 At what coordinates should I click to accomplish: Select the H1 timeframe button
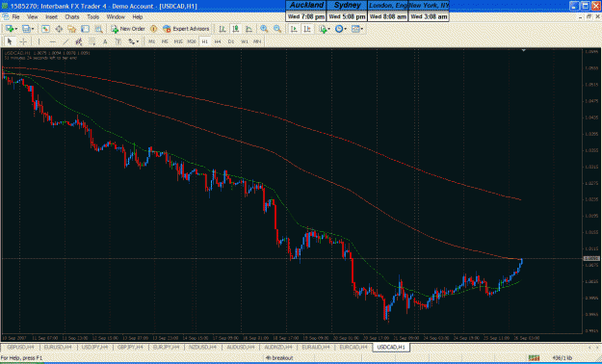point(204,41)
